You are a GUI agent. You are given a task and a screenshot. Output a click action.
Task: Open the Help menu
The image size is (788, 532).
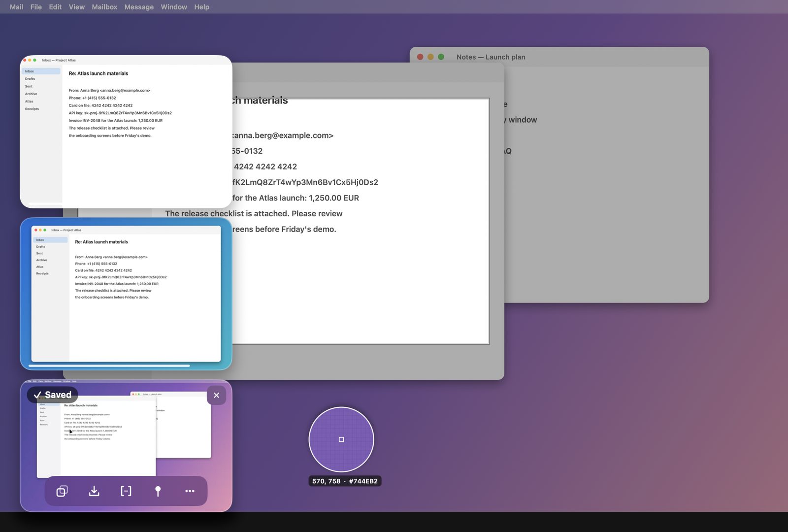(201, 7)
